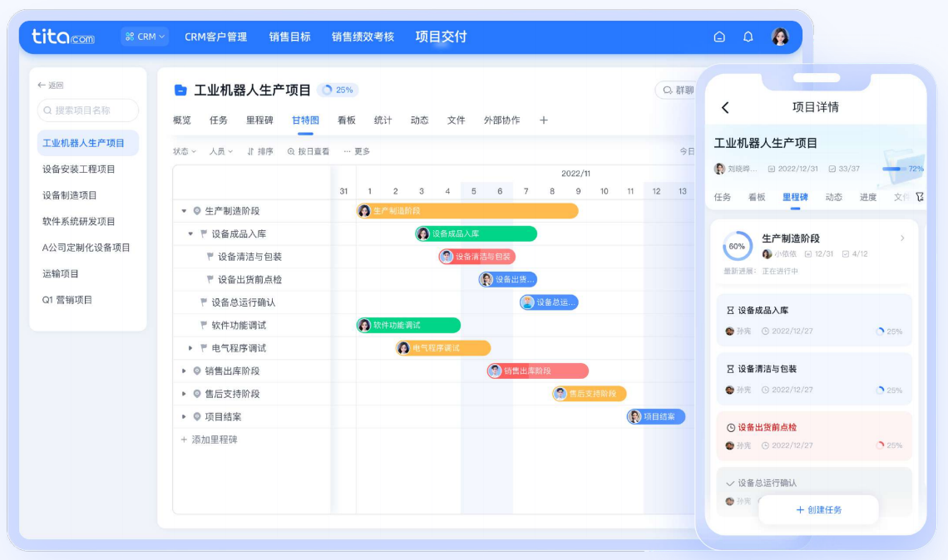Click the sort icon labeled 排序
Image resolution: width=948 pixels, height=560 pixels.
(259, 151)
